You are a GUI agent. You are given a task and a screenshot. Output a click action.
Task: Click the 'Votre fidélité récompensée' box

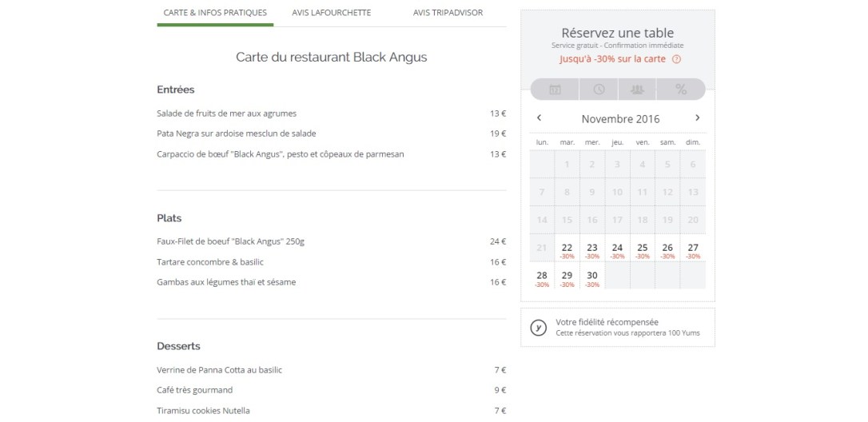pyautogui.click(x=617, y=327)
